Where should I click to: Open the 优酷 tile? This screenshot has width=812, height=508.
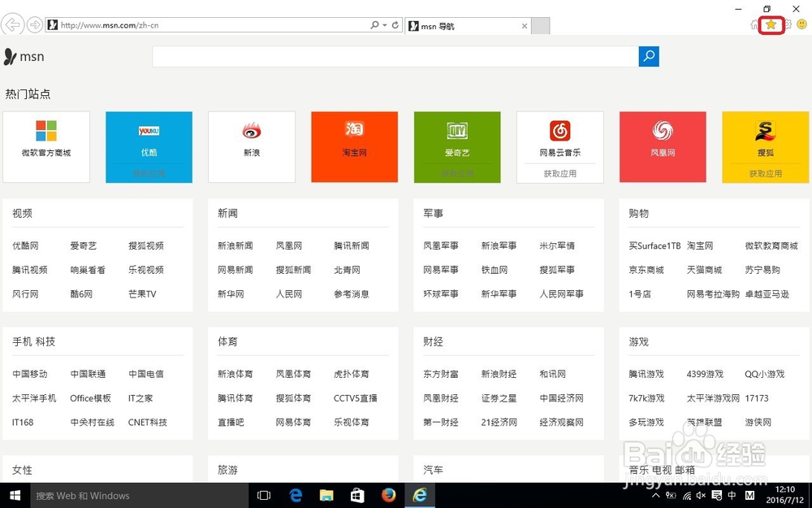point(149,147)
